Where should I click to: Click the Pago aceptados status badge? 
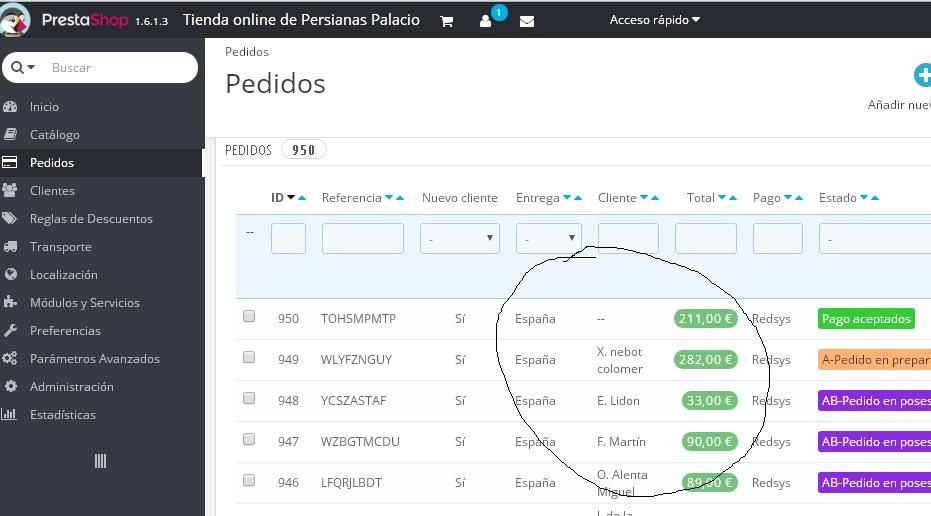[866, 319]
